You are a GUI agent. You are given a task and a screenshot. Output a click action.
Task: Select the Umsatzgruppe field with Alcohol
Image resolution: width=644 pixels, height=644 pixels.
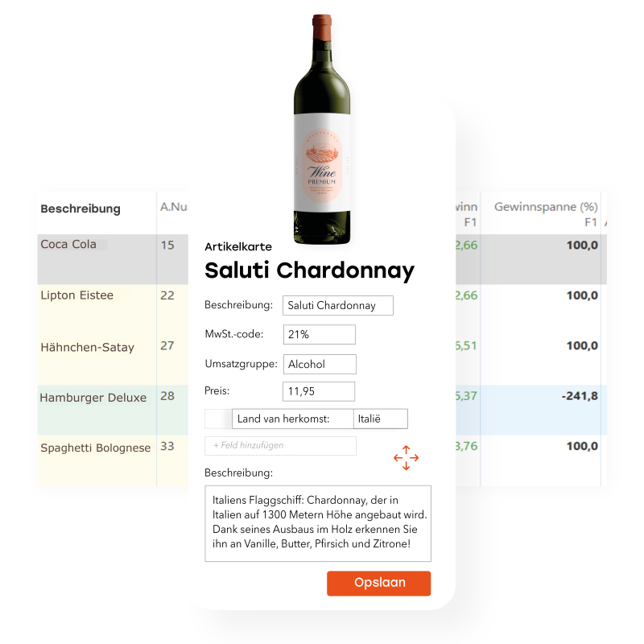coord(319,364)
